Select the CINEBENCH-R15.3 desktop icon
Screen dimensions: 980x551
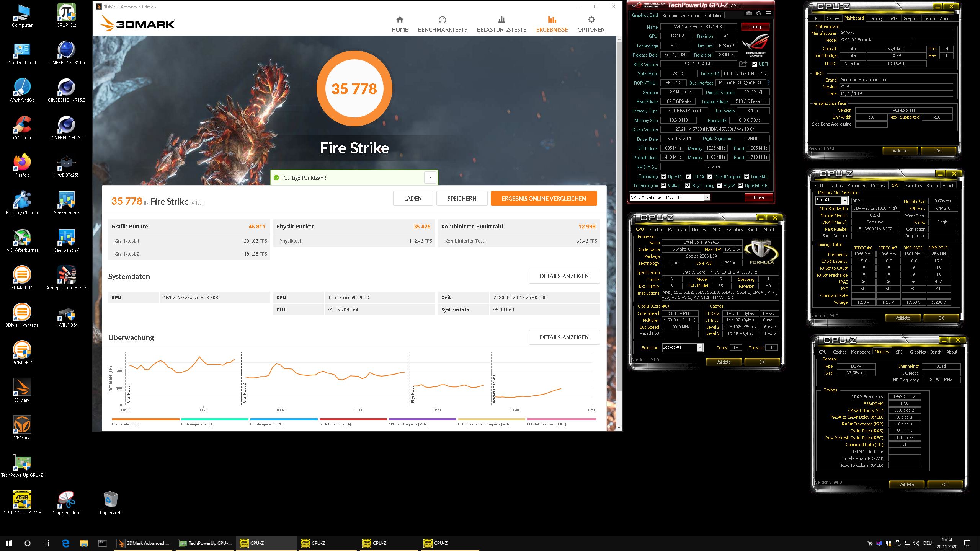[66, 90]
